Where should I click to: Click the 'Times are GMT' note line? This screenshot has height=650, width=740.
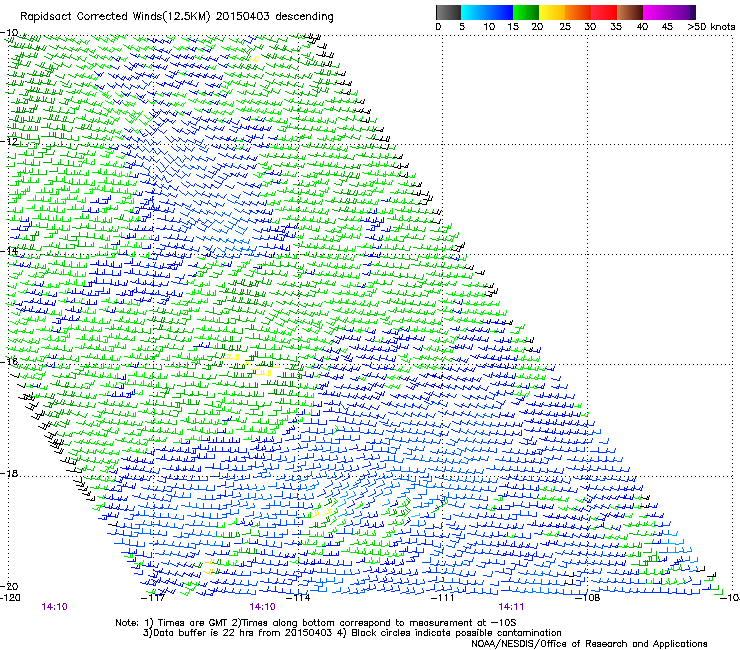[x=316, y=623]
